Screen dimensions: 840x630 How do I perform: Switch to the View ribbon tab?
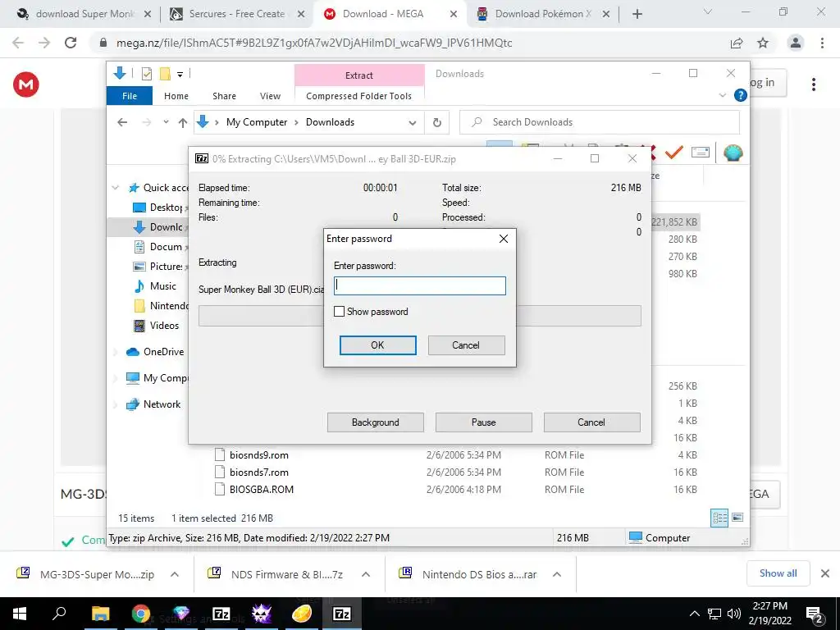(x=270, y=96)
